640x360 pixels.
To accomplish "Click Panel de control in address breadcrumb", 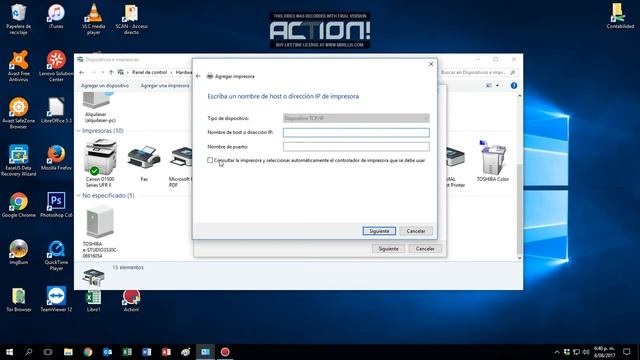I will 149,72.
